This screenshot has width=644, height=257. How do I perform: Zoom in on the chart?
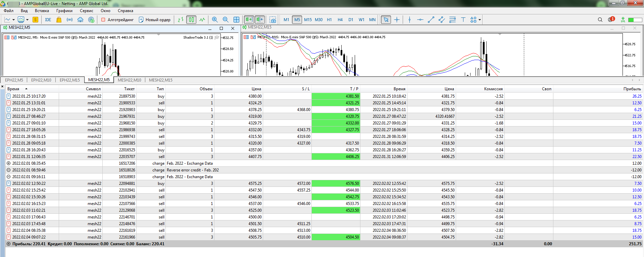click(x=215, y=20)
